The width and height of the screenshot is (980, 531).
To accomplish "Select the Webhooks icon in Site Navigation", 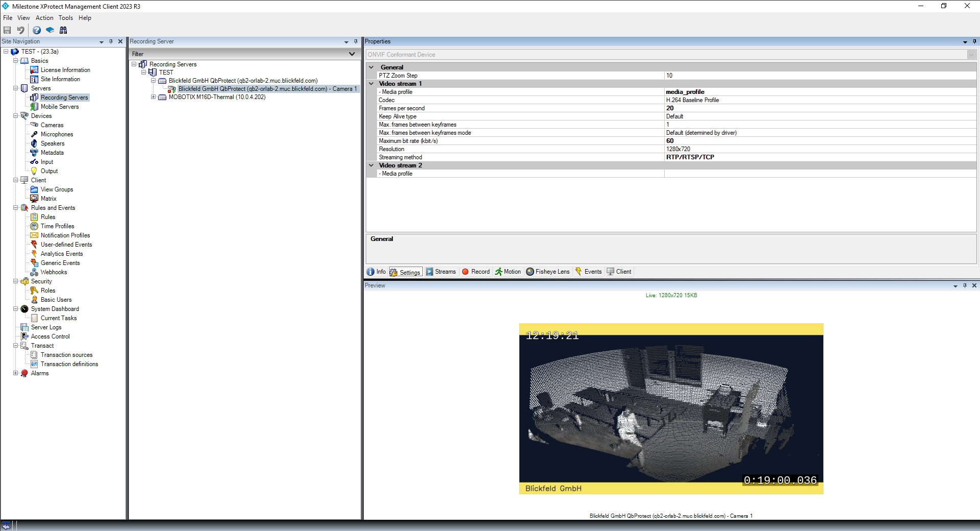I will point(34,272).
